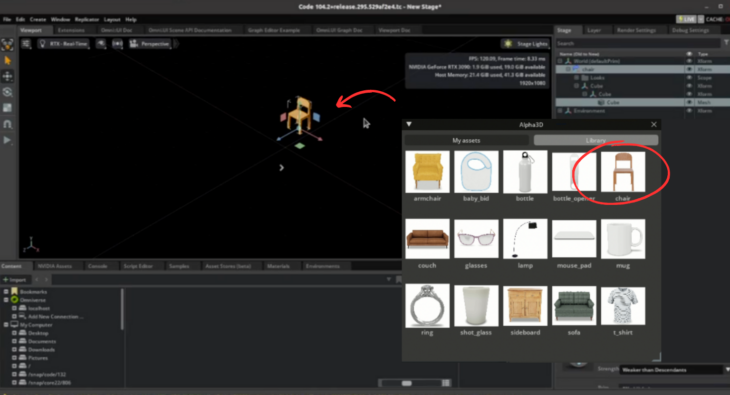Open the Replicator menu
The width and height of the screenshot is (730, 395).
(87, 20)
